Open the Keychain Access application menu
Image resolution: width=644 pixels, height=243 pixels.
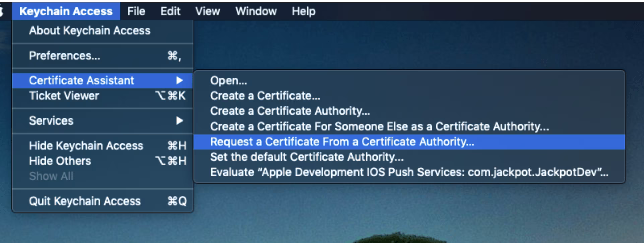66,11
